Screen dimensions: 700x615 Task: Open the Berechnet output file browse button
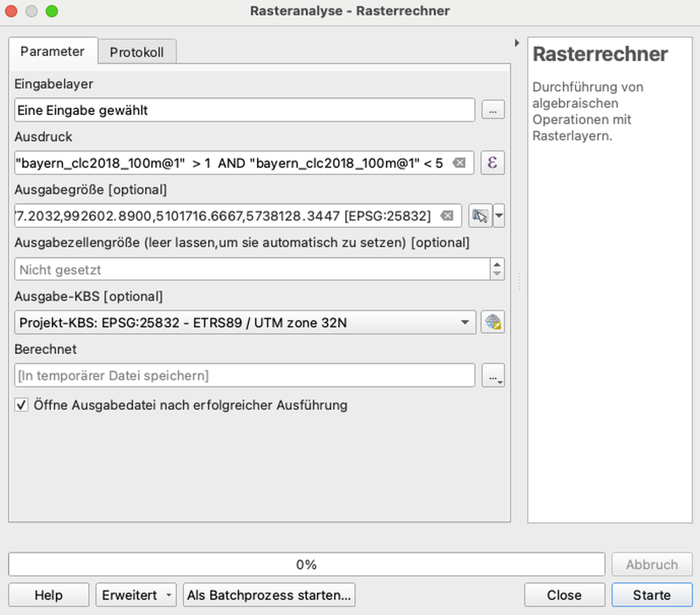pos(493,375)
